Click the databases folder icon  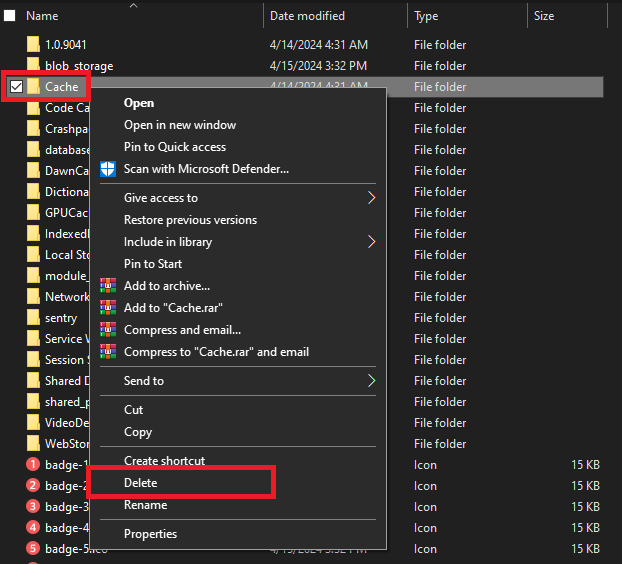pos(33,150)
